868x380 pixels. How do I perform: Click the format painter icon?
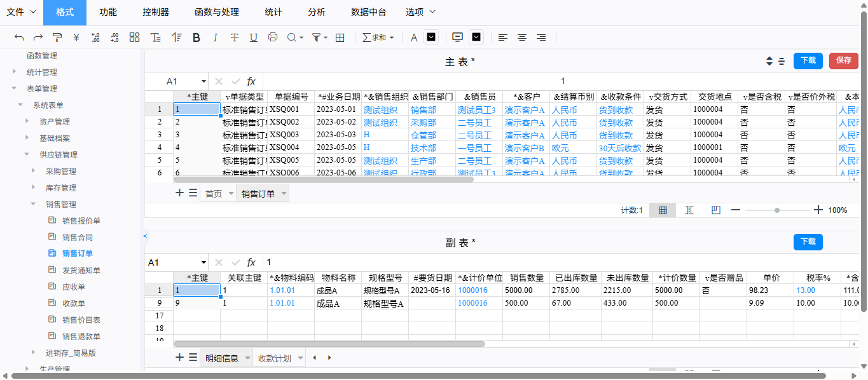pos(57,37)
